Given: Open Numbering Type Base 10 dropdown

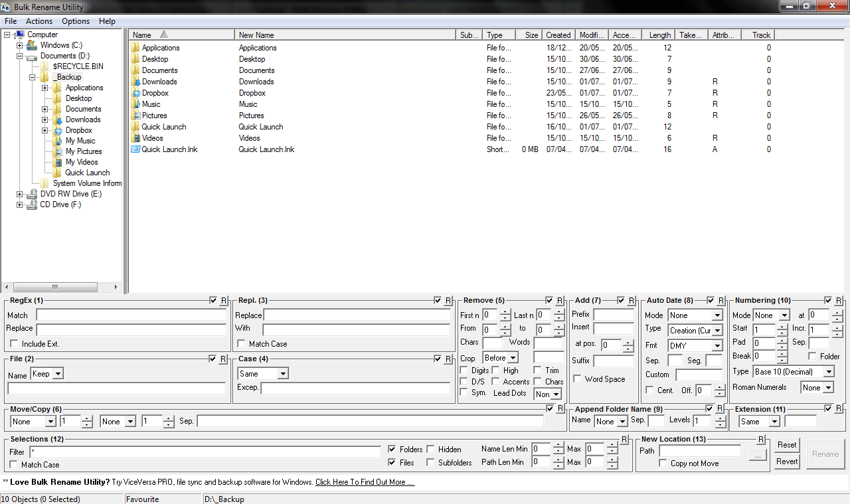Looking at the screenshot, I should (793, 372).
